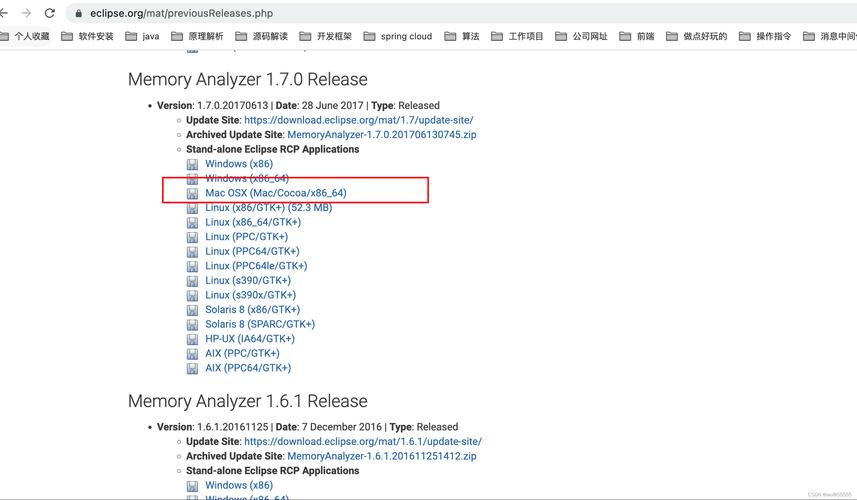View site info via padlock icon
This screenshot has width=857, height=500.
(x=78, y=13)
